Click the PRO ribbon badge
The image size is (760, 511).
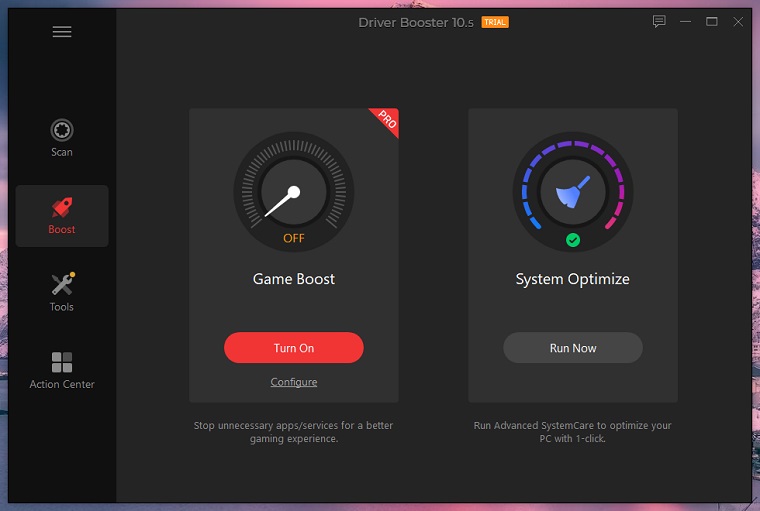pyautogui.click(x=387, y=119)
